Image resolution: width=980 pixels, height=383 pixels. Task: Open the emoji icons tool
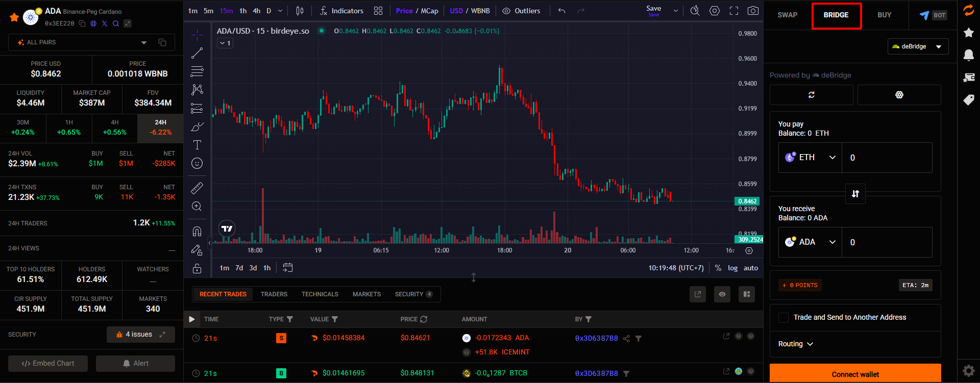197,163
